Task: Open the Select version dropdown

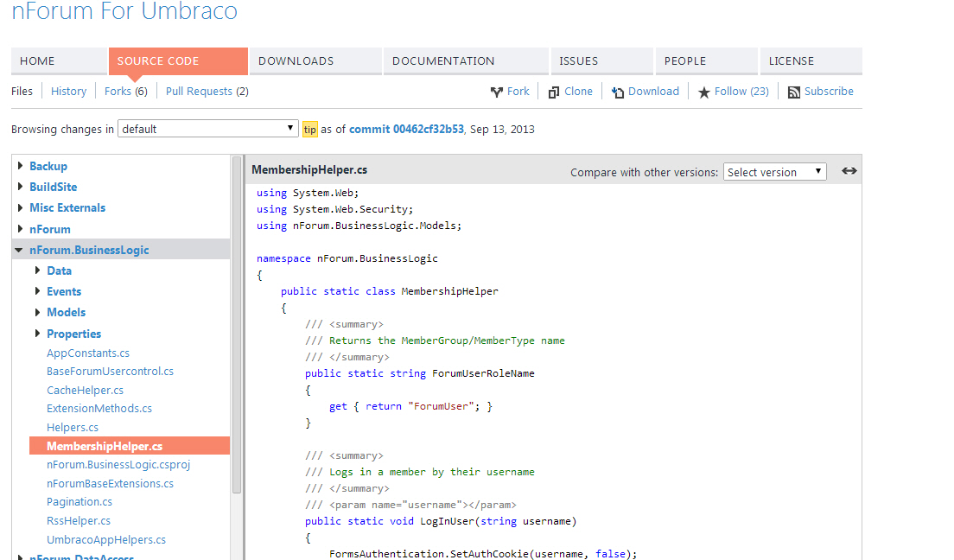Action: click(x=774, y=172)
